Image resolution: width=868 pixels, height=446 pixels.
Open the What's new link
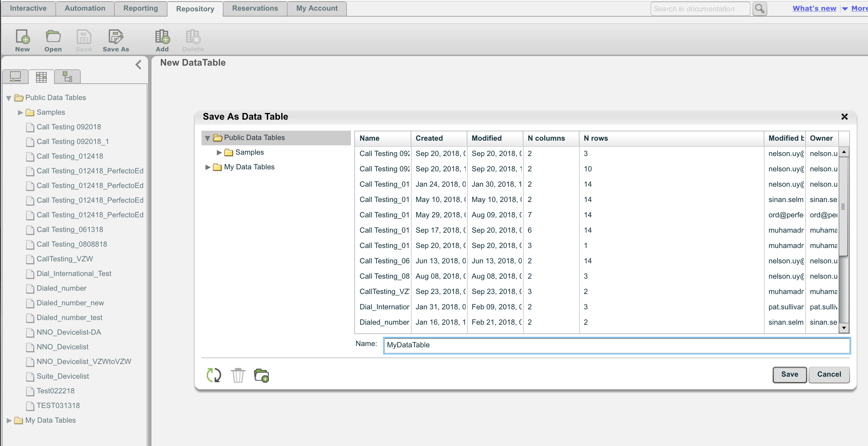(814, 8)
